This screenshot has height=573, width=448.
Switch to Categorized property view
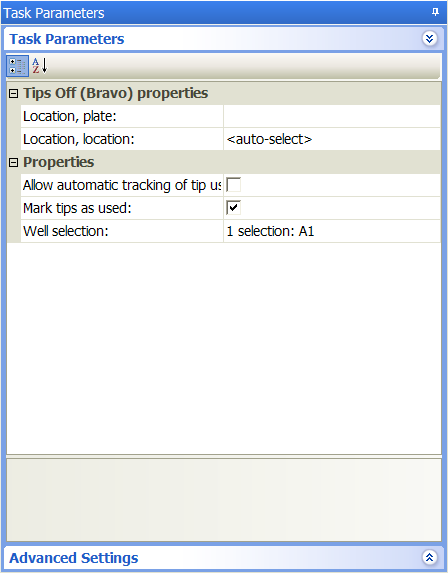point(17,66)
